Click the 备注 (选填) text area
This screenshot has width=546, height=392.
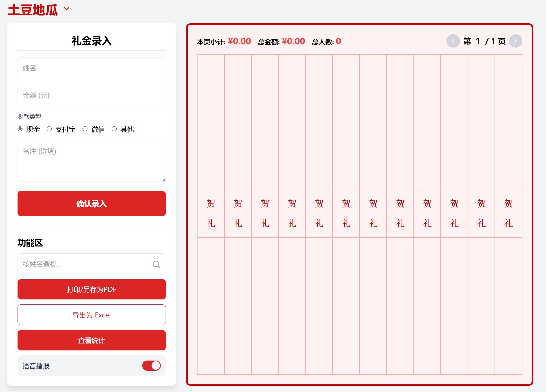91,161
